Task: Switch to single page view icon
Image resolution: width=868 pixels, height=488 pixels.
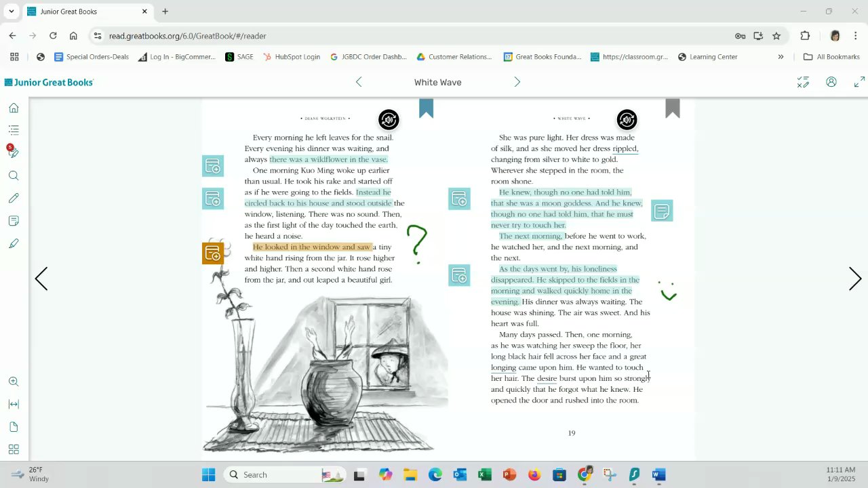Action: point(14,427)
